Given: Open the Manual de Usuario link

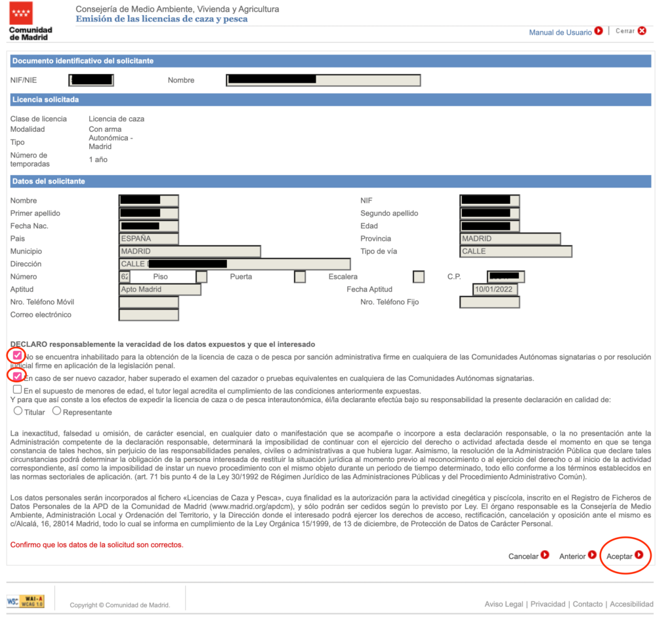Looking at the screenshot, I should [x=560, y=33].
